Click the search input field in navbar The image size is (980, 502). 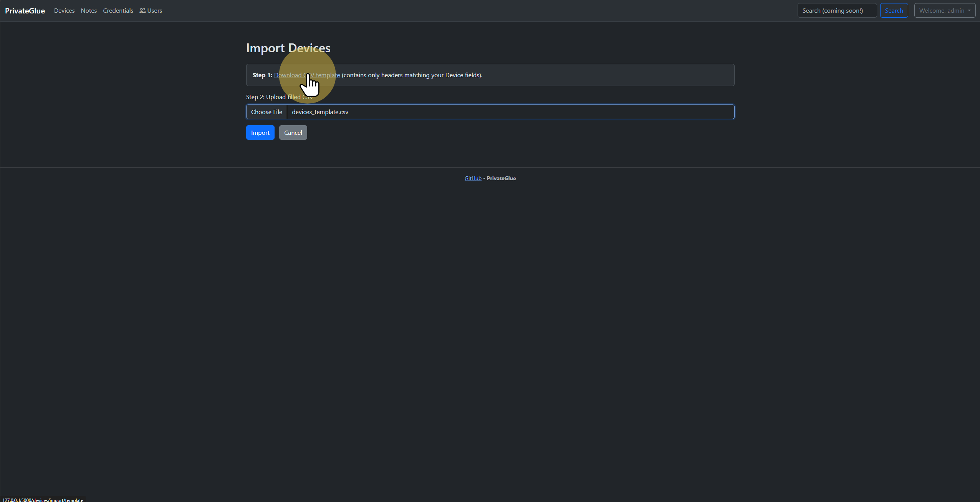[x=837, y=11]
